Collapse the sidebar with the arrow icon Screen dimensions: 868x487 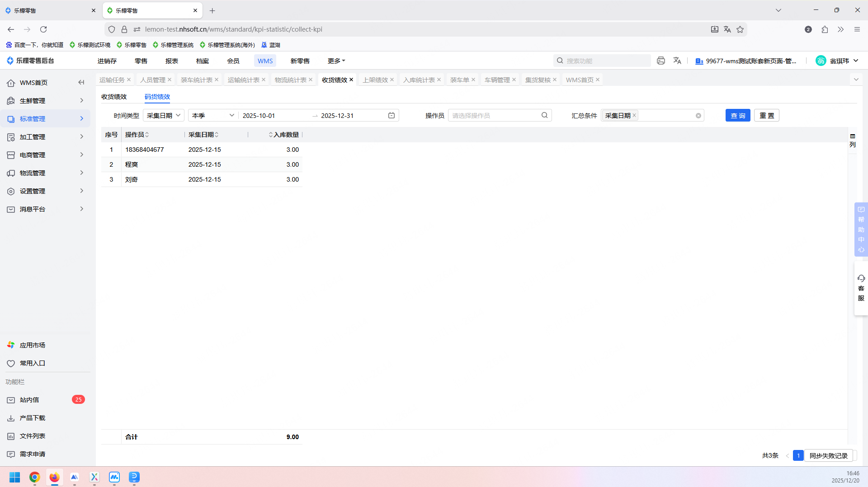pos(81,82)
